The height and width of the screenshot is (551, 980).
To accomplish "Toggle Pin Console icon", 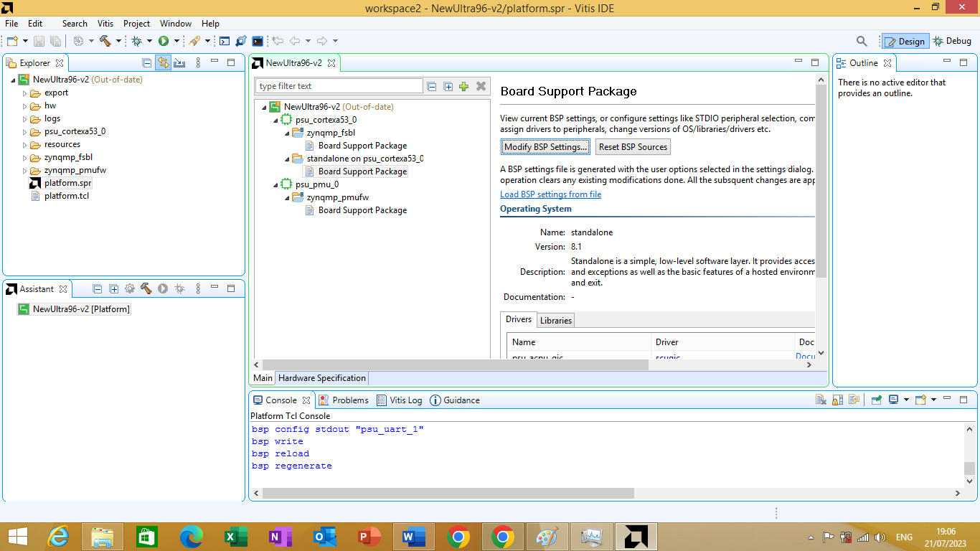I will (x=876, y=400).
